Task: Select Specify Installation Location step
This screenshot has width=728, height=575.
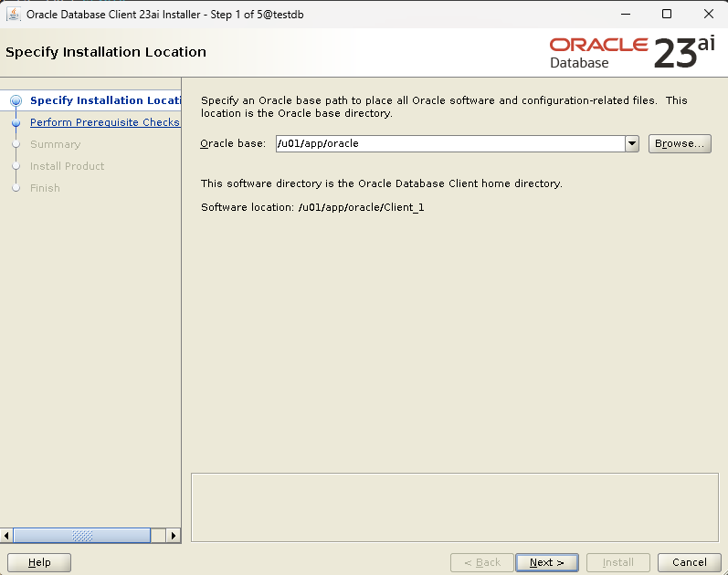Action: click(x=105, y=100)
